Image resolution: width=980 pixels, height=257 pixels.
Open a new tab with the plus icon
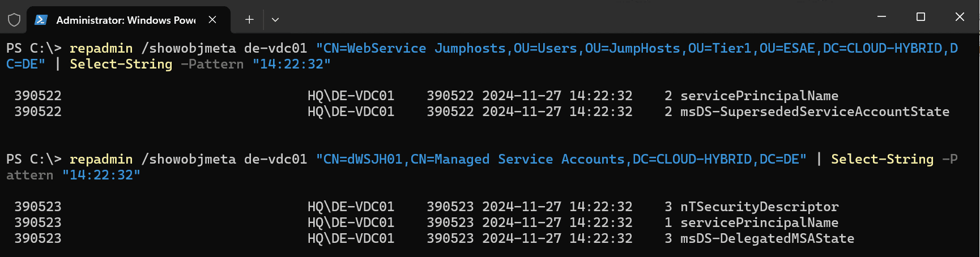(249, 20)
